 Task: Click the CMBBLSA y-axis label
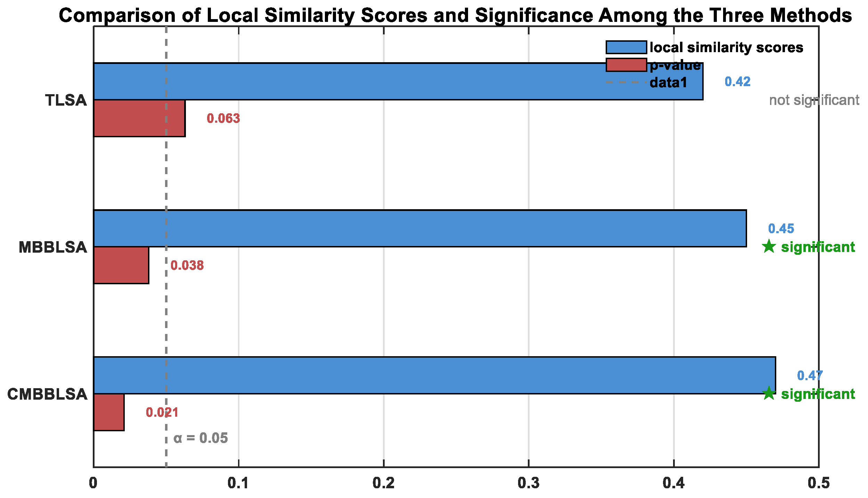coord(47,394)
